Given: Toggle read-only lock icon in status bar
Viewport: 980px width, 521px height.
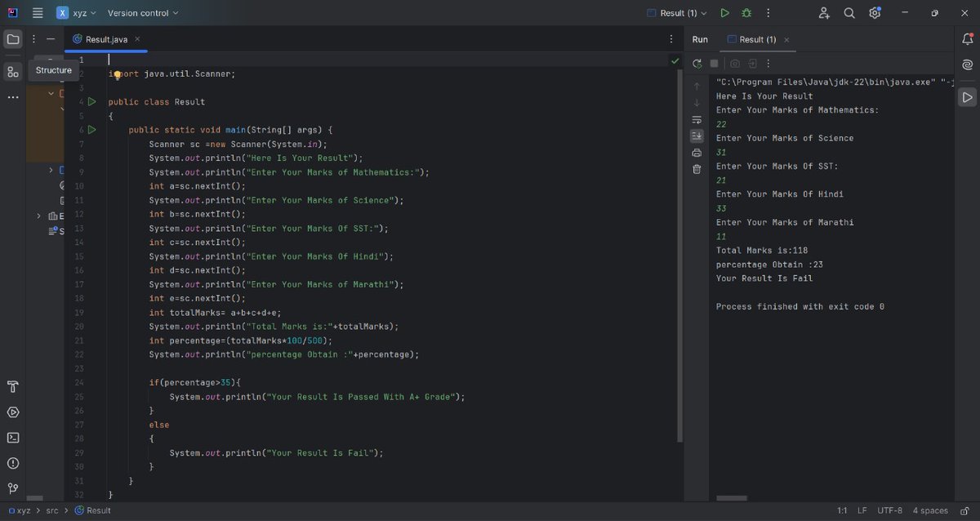Looking at the screenshot, I should pyautogui.click(x=964, y=510).
